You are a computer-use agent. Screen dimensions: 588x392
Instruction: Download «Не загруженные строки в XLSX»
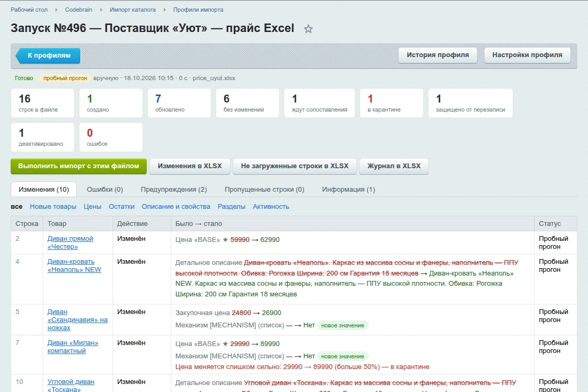point(295,166)
